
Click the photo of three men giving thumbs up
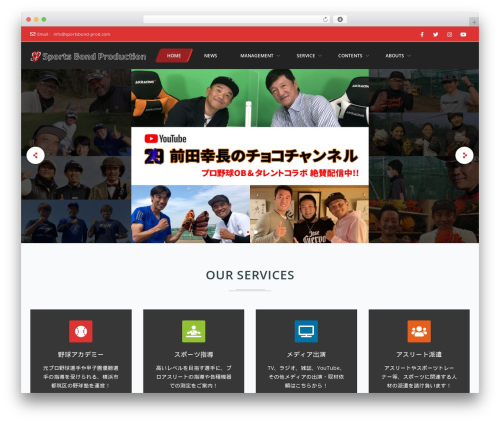(310, 214)
